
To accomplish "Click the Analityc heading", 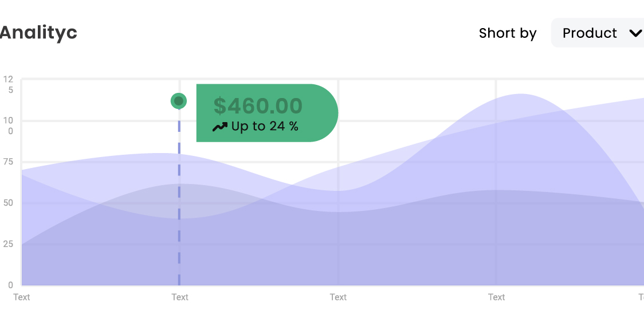I will coord(38,33).
